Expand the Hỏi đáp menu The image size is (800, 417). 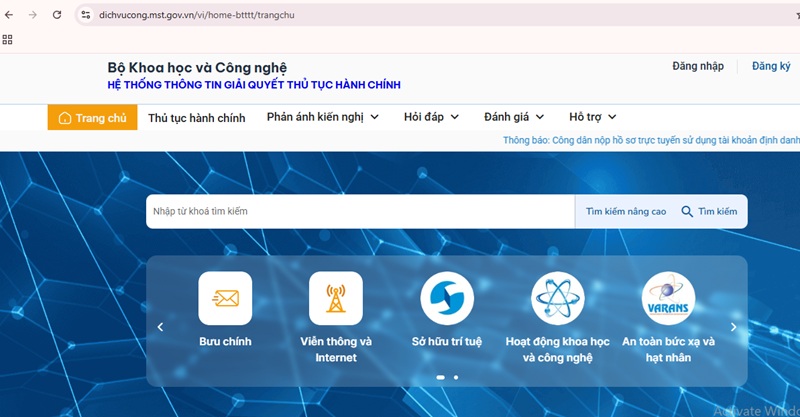click(x=431, y=117)
